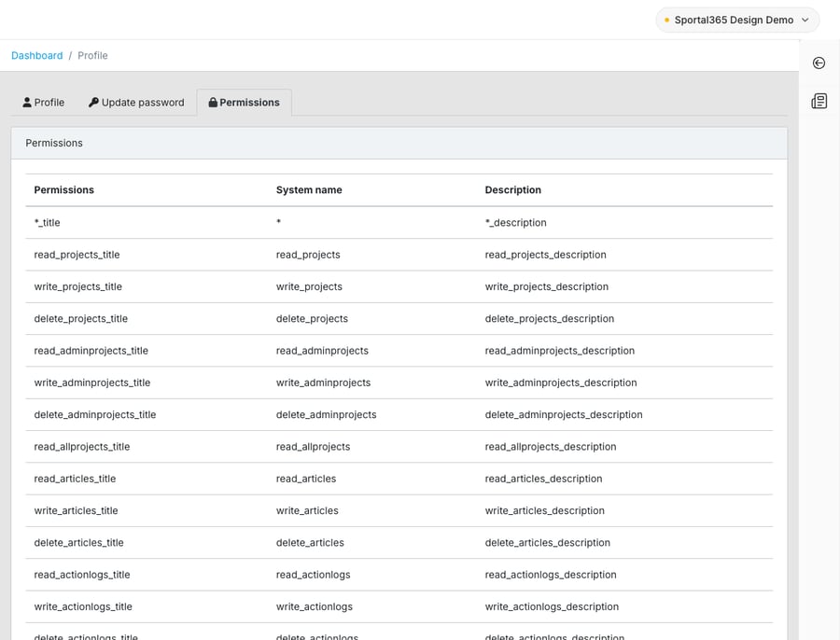Click the delete_articles_description cell
The image size is (840, 640).
click(x=624, y=543)
